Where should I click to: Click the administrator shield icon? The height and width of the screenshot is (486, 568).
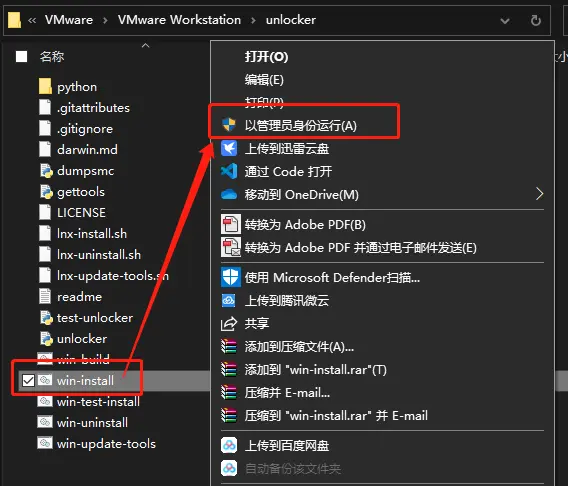229,125
